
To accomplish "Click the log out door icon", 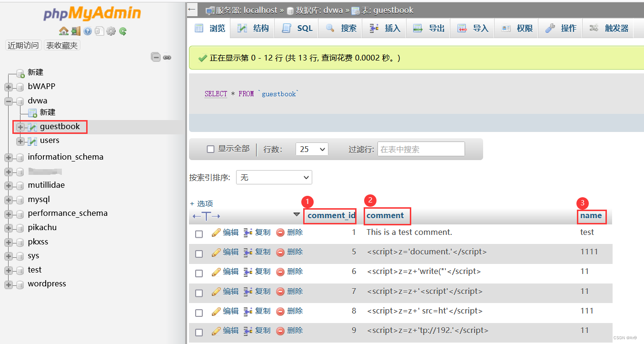I will click(x=76, y=31).
